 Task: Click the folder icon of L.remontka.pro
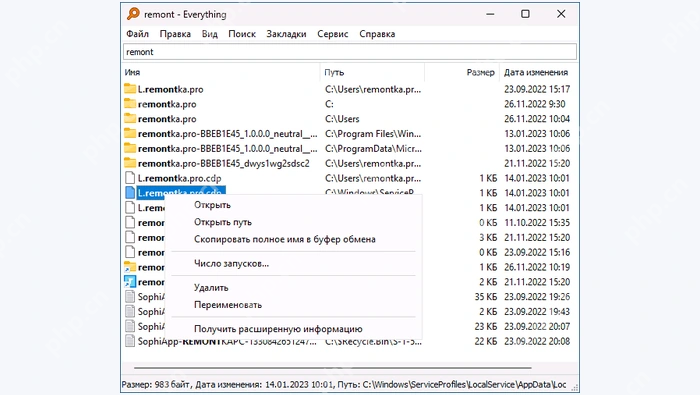tap(130, 89)
